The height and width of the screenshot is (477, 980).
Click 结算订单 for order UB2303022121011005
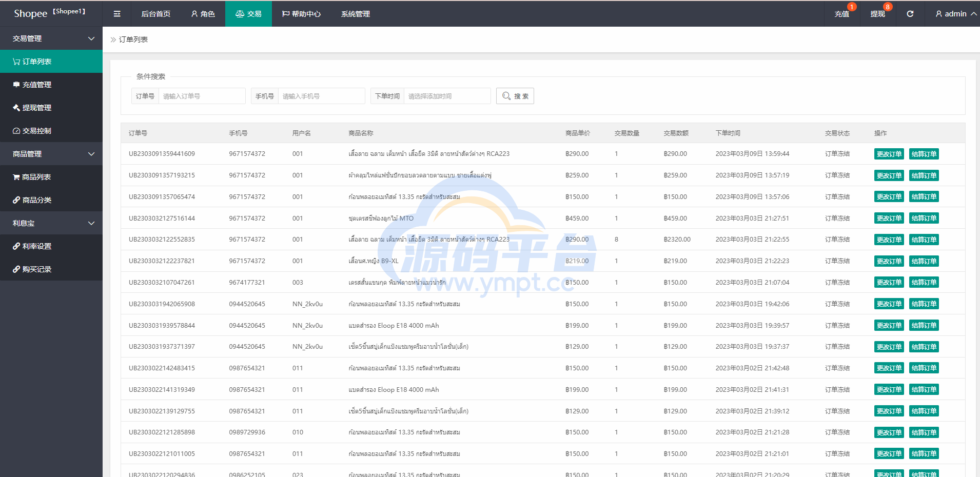[x=924, y=454]
